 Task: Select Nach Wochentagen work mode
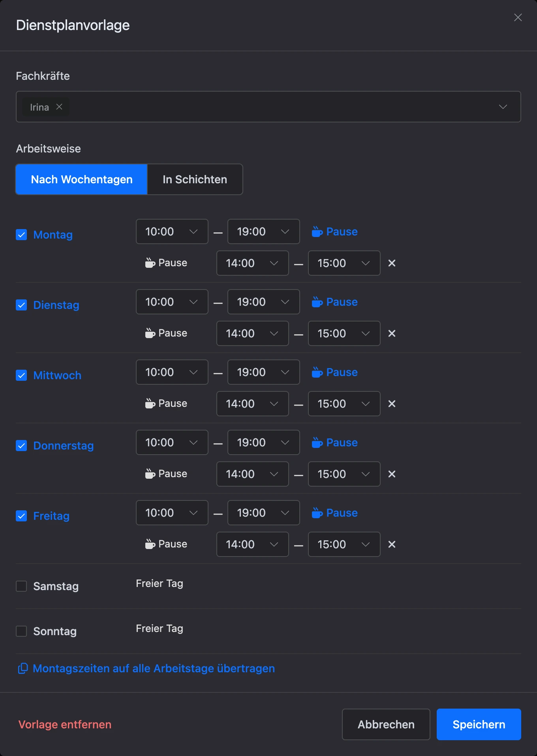82,179
